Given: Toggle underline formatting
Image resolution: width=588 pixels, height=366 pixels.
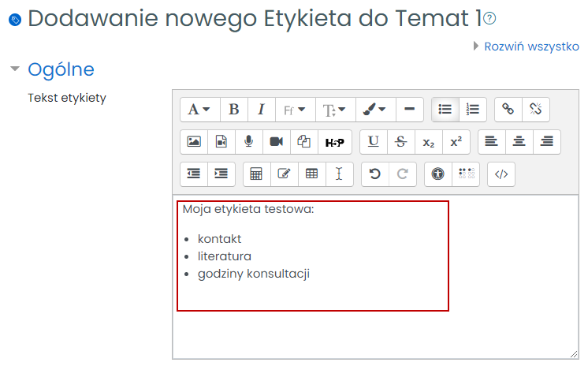Looking at the screenshot, I should click(374, 142).
